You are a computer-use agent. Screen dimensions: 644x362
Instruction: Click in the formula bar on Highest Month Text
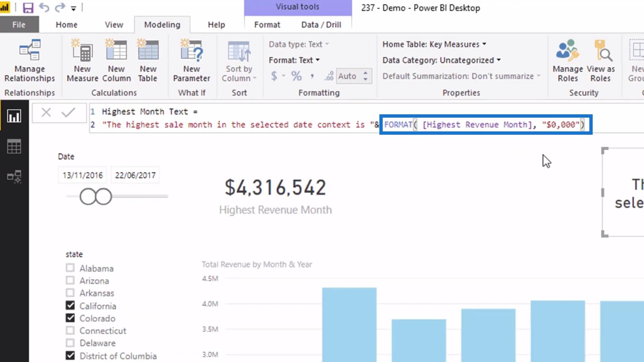(149, 111)
